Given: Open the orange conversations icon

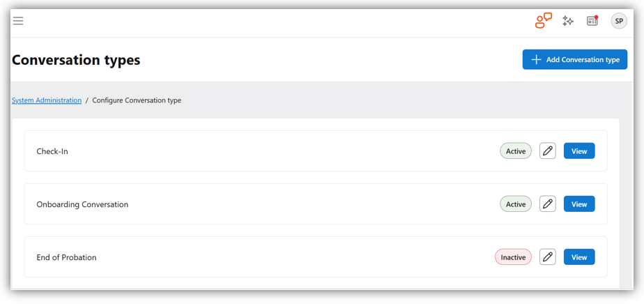Looking at the screenshot, I should (543, 21).
